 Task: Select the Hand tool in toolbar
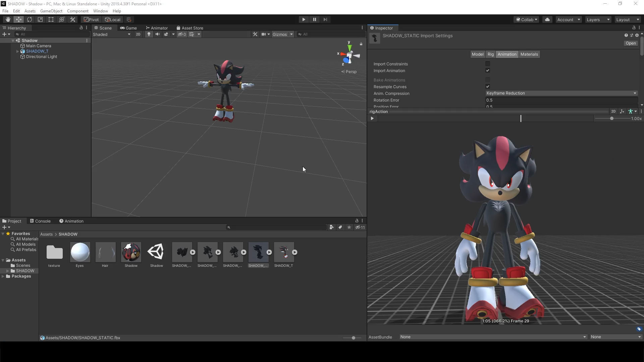tap(8, 19)
